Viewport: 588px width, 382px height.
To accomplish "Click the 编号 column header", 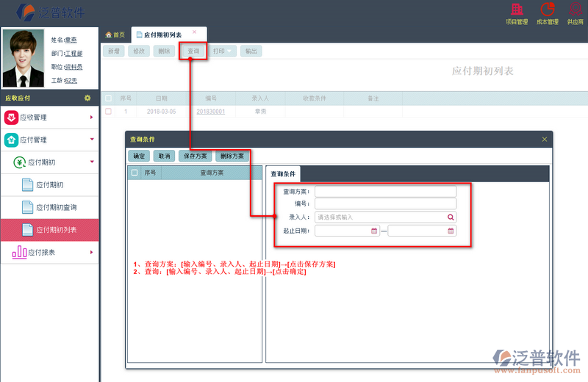I will tap(211, 98).
